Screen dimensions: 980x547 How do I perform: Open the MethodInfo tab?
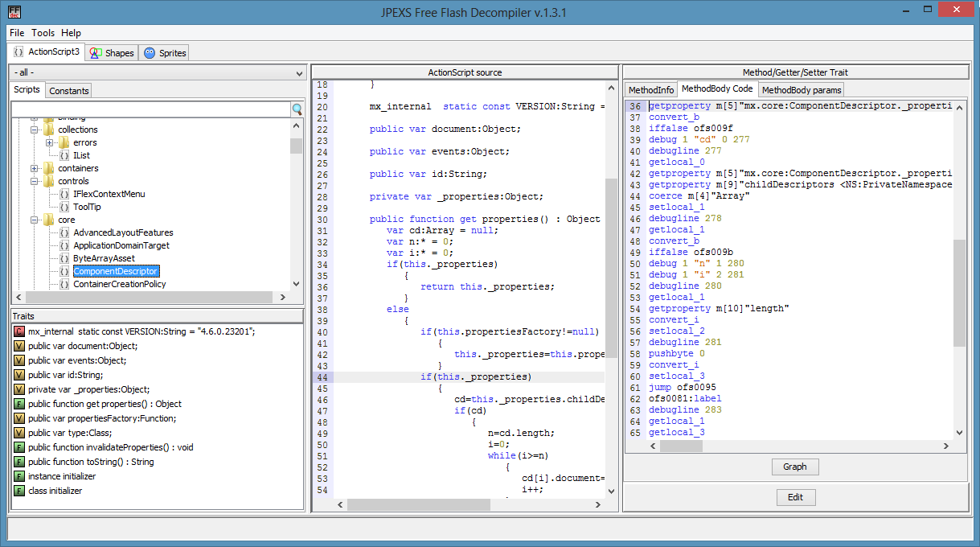pyautogui.click(x=651, y=90)
